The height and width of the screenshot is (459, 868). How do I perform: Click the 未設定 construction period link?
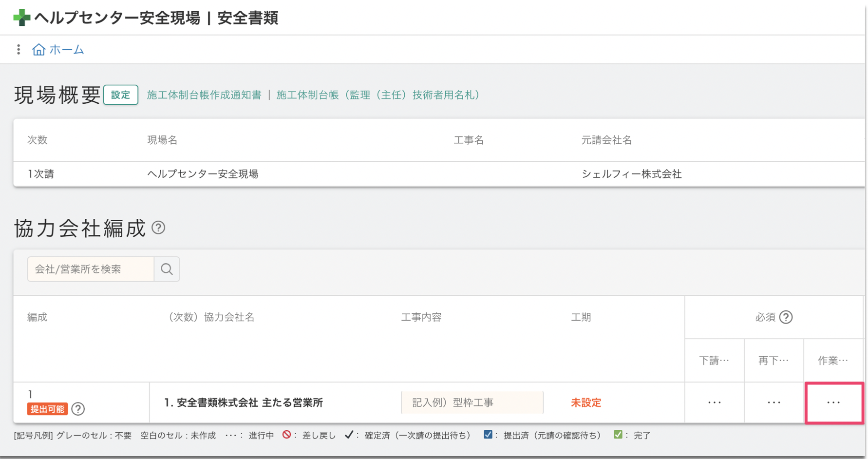coord(586,402)
